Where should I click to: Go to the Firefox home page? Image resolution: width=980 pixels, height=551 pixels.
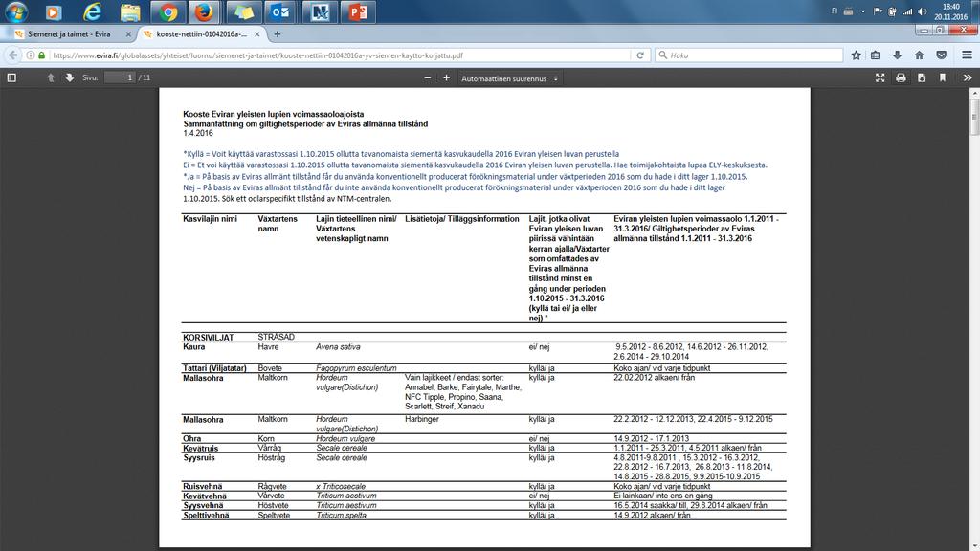pyautogui.click(x=920, y=55)
